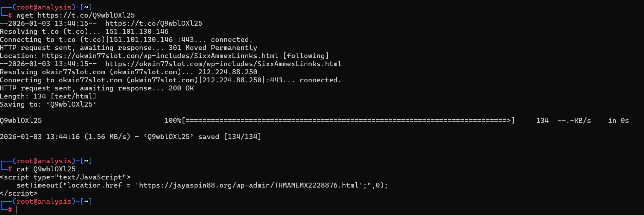Click the "cat Q9wblOXl25" command text
Viewport: 644px width, 215px height.
pyautogui.click(x=46, y=169)
